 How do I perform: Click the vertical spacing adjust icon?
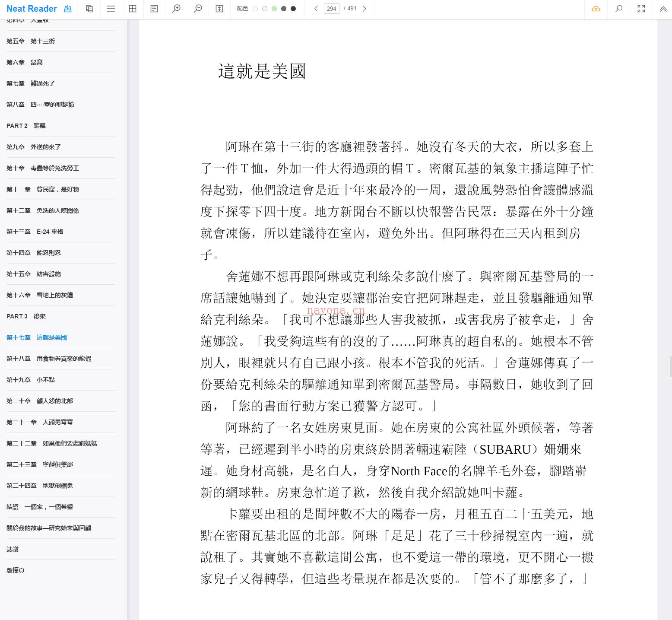click(x=219, y=9)
